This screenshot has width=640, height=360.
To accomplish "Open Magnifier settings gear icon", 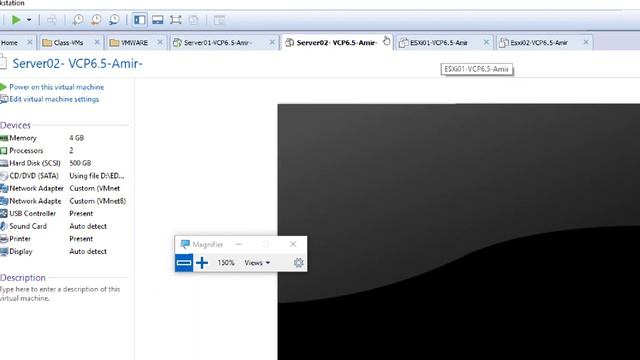I will pyautogui.click(x=299, y=262).
